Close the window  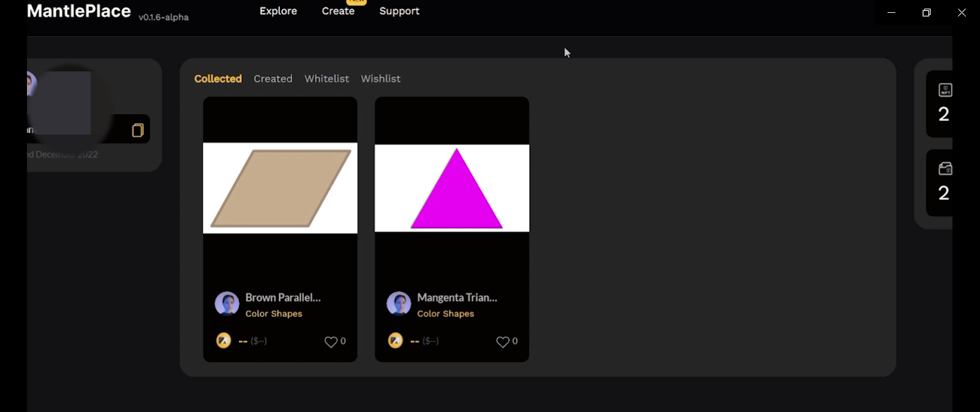tap(962, 12)
